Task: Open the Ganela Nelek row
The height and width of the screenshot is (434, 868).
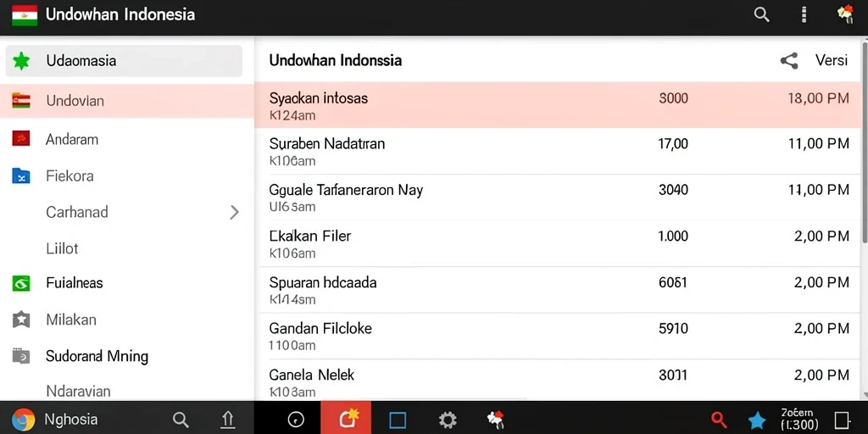Action: coord(558,381)
